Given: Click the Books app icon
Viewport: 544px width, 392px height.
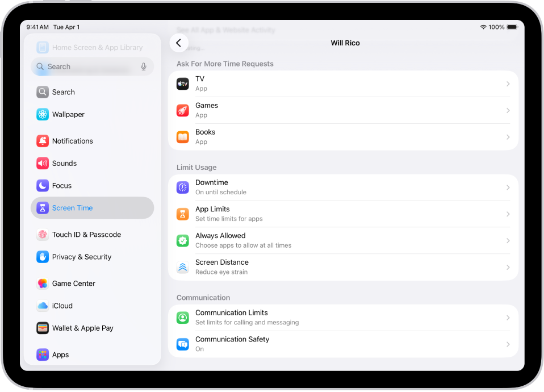Looking at the screenshot, I should click(x=182, y=137).
